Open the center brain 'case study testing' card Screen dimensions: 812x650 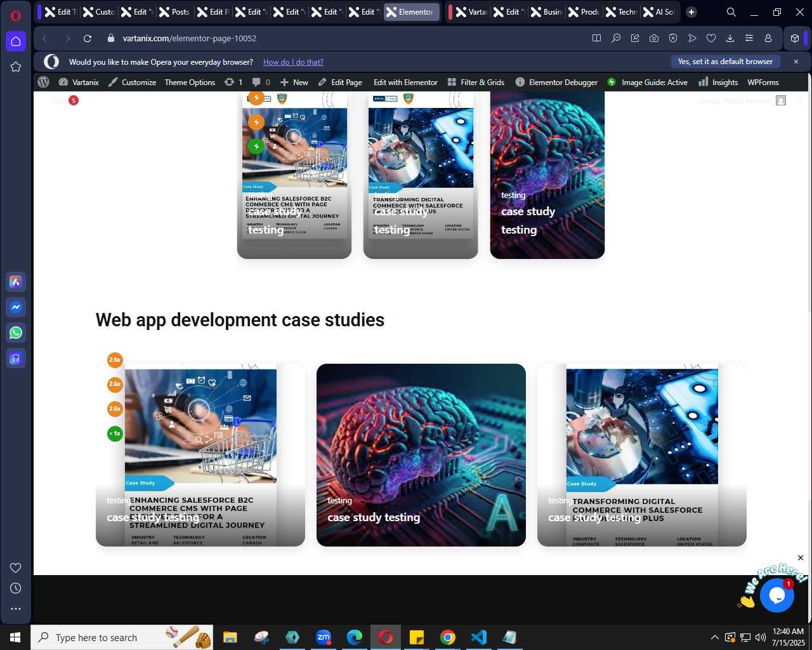(421, 454)
